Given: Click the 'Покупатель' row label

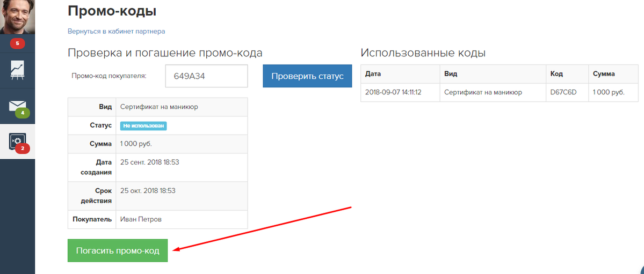Looking at the screenshot, I should 92,219.
